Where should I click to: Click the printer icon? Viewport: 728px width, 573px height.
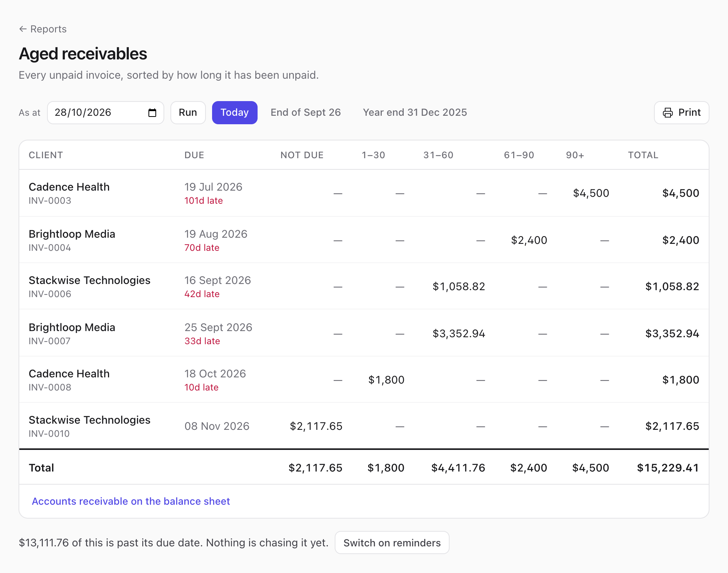667,113
